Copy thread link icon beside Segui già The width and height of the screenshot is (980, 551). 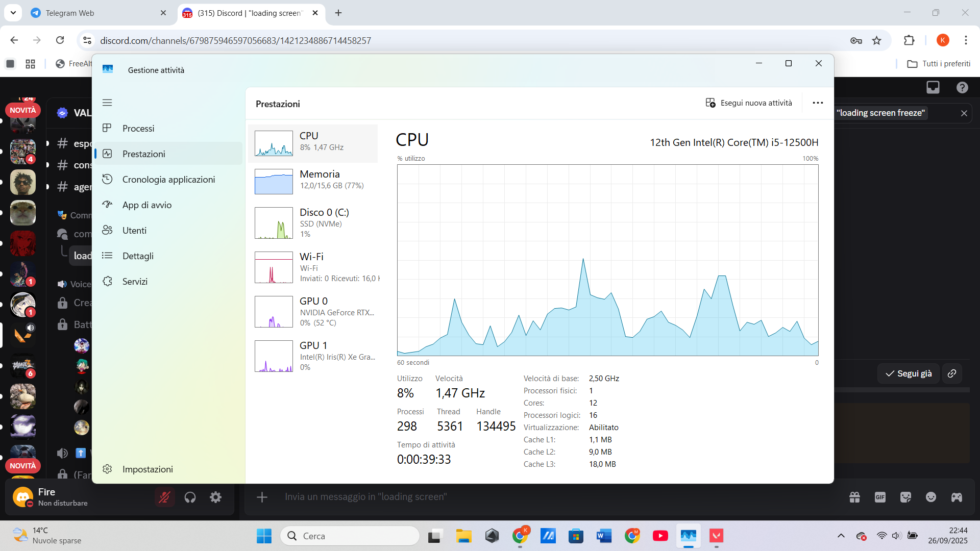tap(952, 373)
